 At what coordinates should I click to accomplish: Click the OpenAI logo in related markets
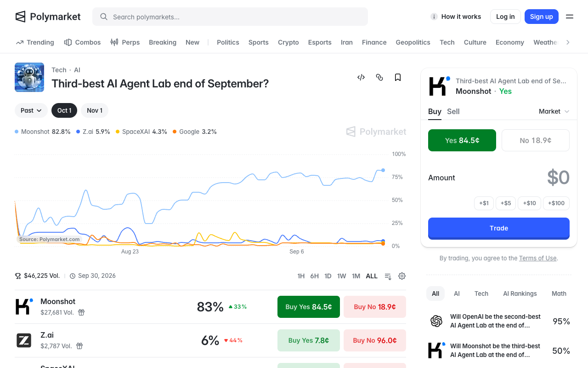(x=436, y=321)
